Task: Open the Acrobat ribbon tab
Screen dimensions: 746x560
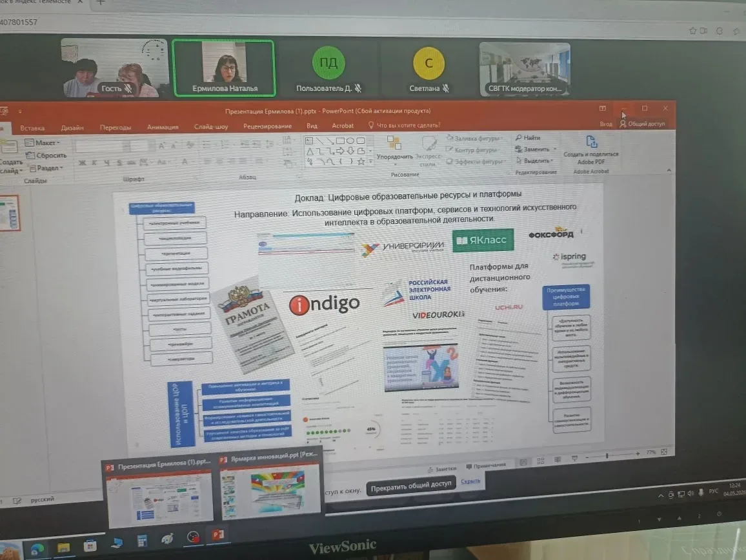Action: pos(343,126)
